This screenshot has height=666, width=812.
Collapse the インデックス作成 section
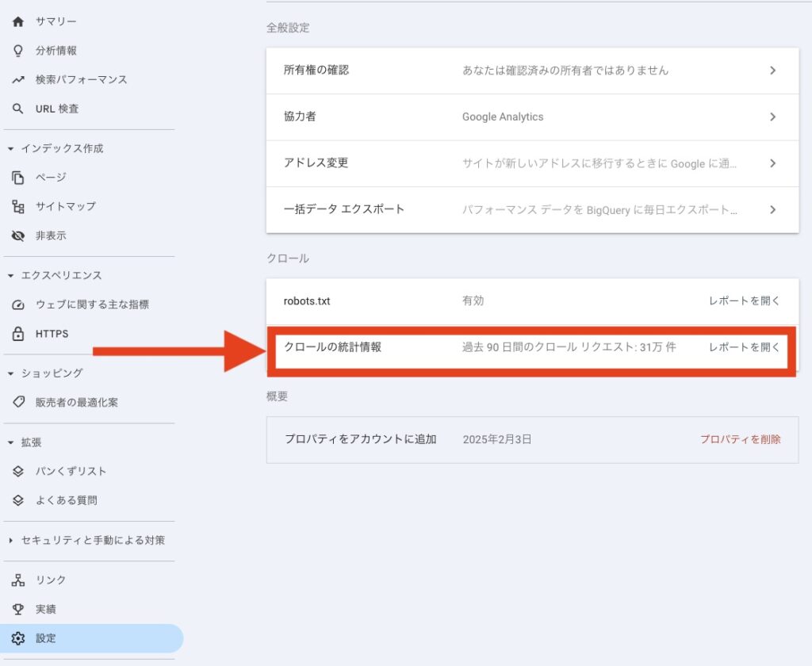pyautogui.click(x=10, y=149)
